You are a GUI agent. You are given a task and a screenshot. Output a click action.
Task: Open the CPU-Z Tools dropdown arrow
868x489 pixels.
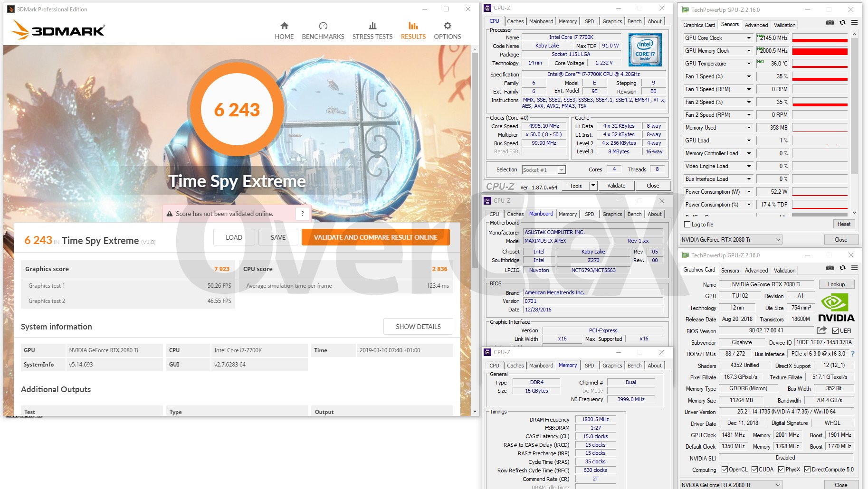click(593, 186)
